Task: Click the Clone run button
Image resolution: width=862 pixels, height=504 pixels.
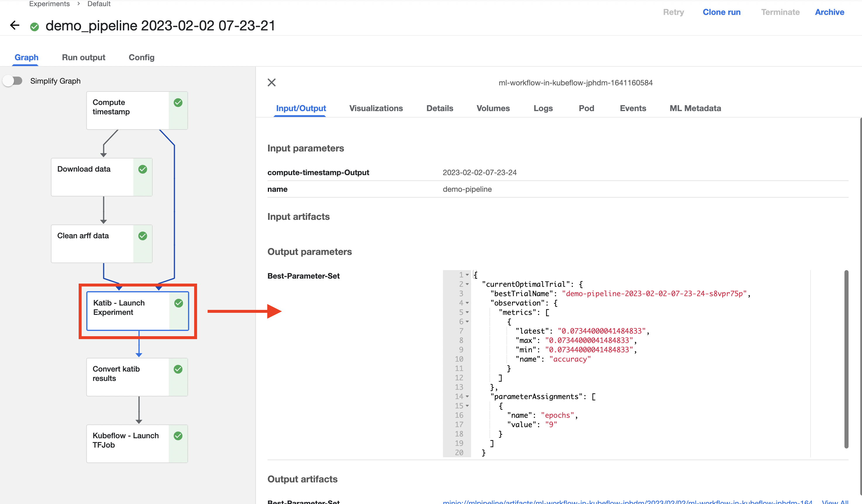Action: pyautogui.click(x=721, y=12)
